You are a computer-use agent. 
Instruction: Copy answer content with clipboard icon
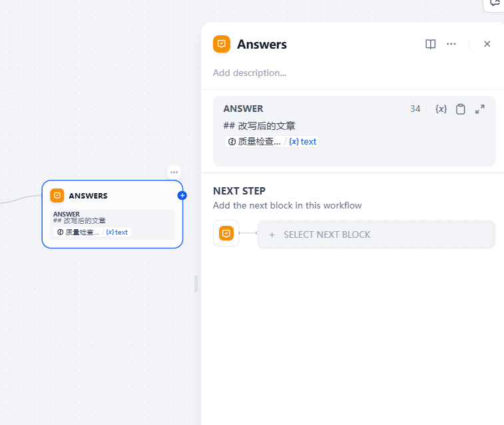[x=460, y=109]
